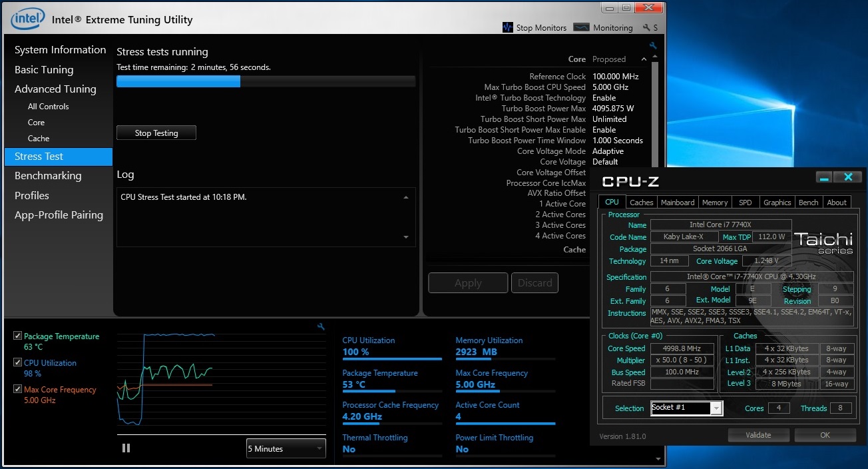Click the Reference Clock 100.000 MHz value
Screen dimensions: 868x469
615,77
